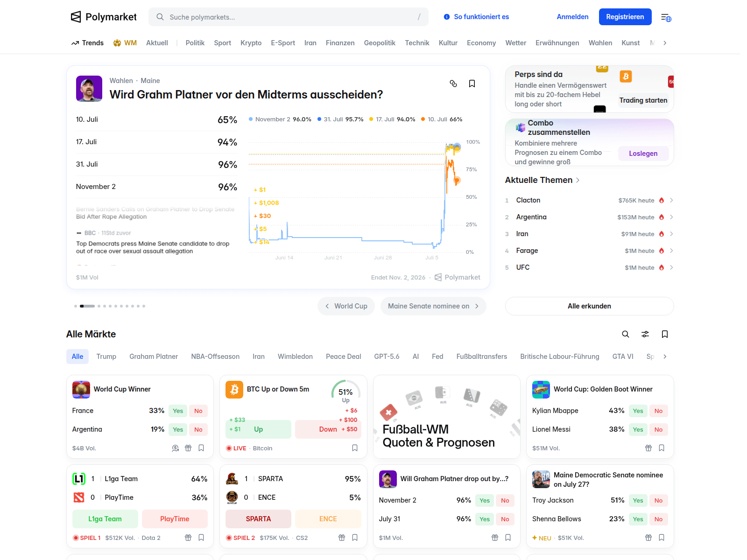The width and height of the screenshot is (747, 560).
Task: Jump to the last carousel pagination dot
Action: (x=144, y=306)
